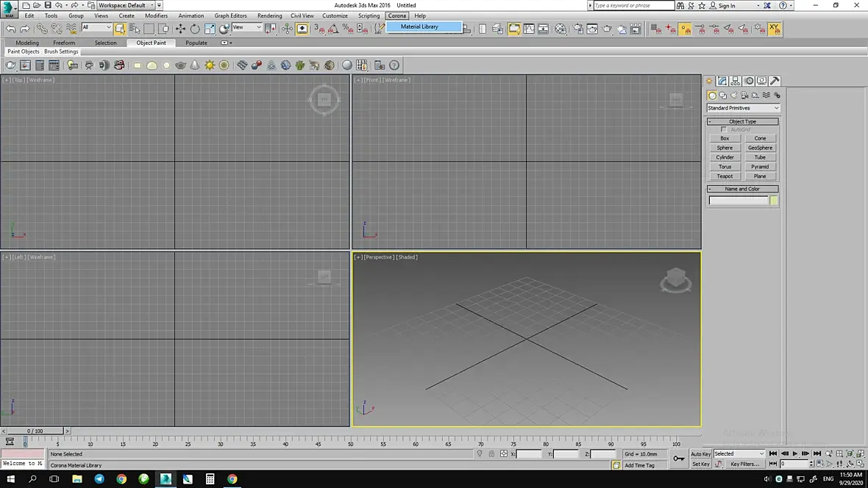Screen dimensions: 868x488
Task: Open the object color swatch
Action: coord(774,201)
